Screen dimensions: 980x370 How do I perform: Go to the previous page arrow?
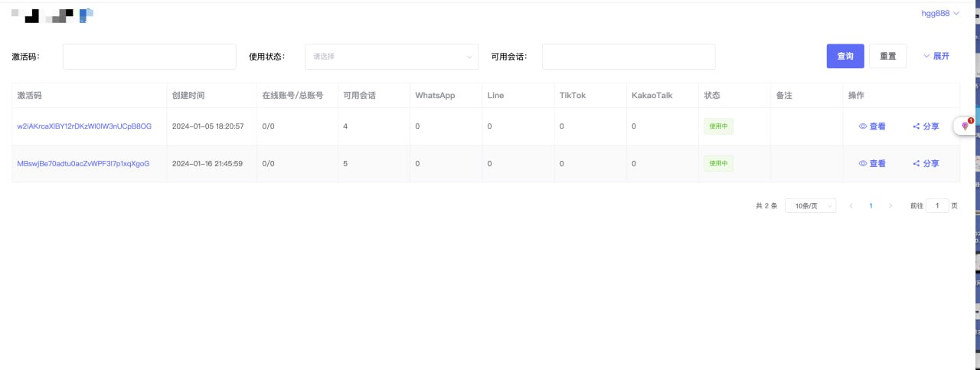pos(851,206)
